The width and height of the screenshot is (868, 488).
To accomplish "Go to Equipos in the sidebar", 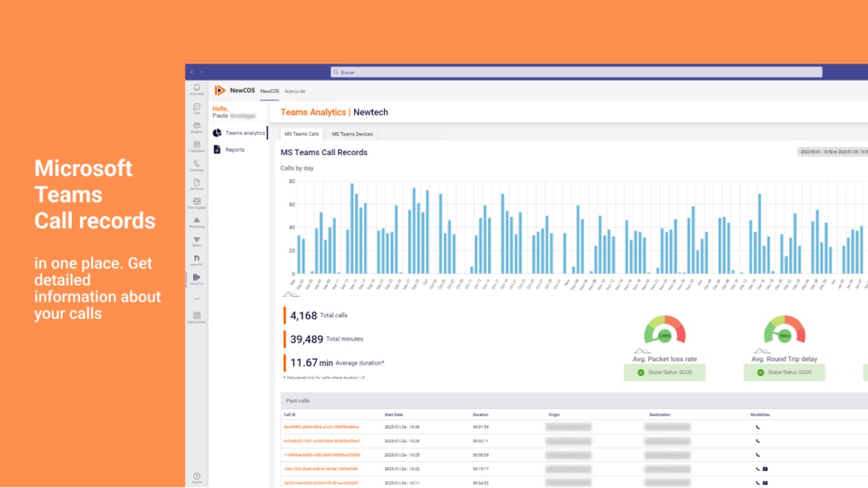I will (197, 127).
